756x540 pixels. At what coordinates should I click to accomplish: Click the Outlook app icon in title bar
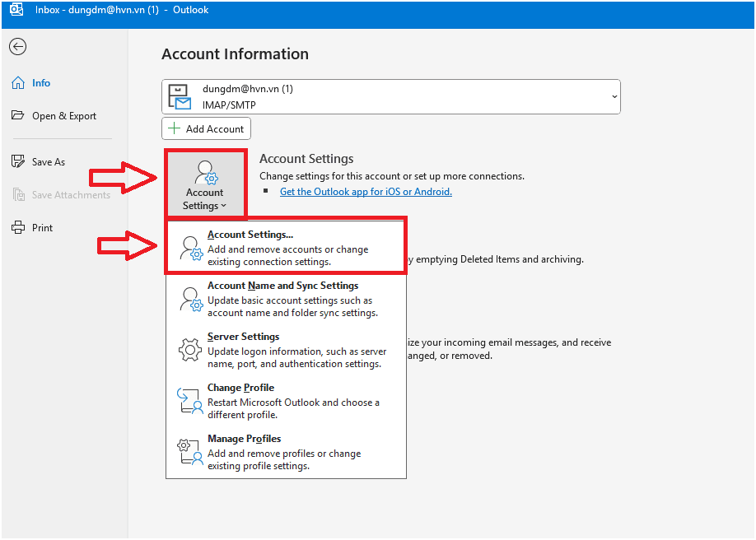click(16, 9)
